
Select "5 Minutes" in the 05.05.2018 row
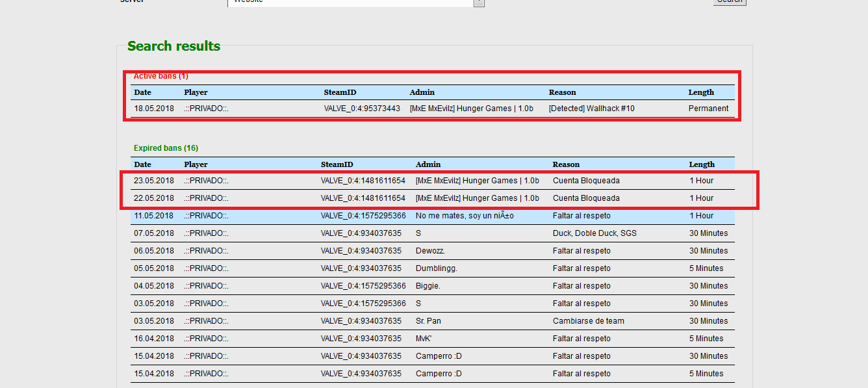[707, 268]
